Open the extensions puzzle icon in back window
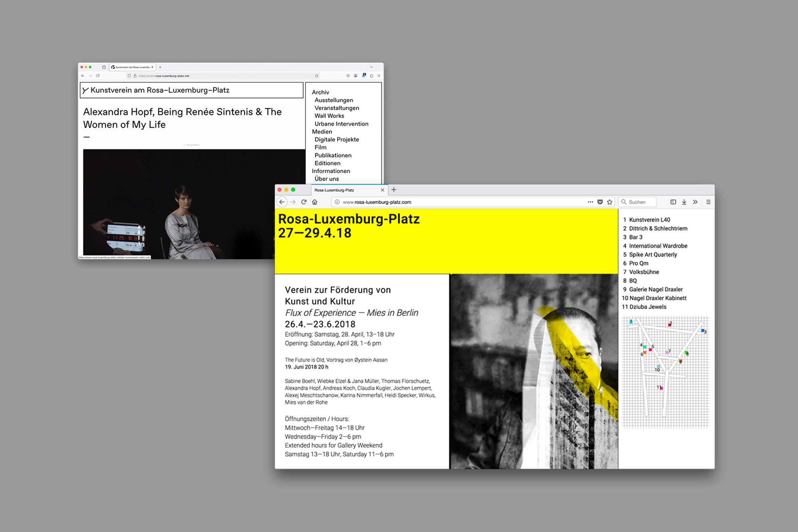 pos(371,76)
